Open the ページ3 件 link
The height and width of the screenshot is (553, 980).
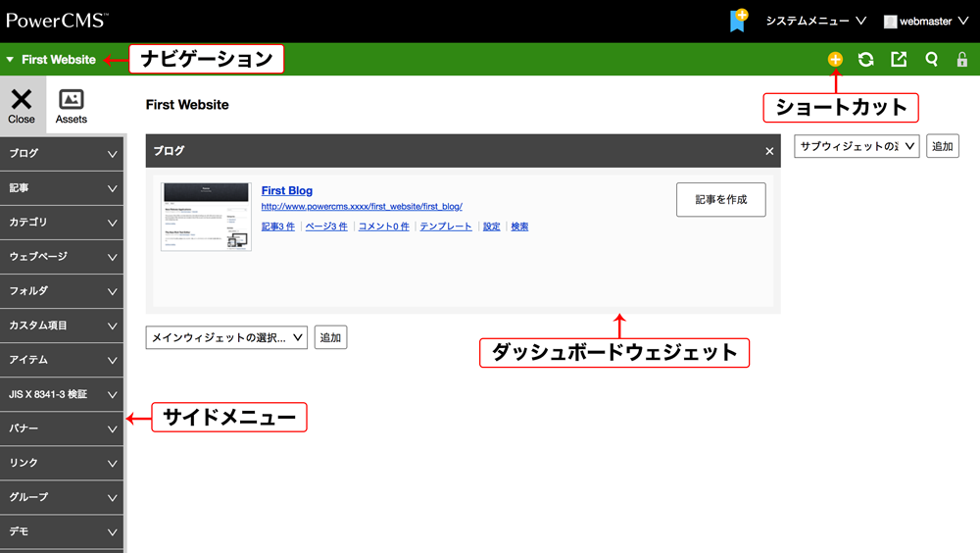point(326,226)
